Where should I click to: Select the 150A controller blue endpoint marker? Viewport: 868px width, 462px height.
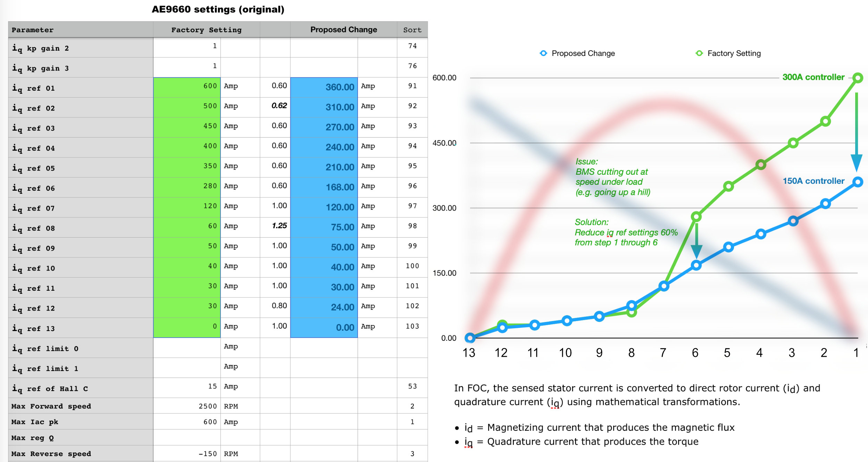pyautogui.click(x=858, y=182)
